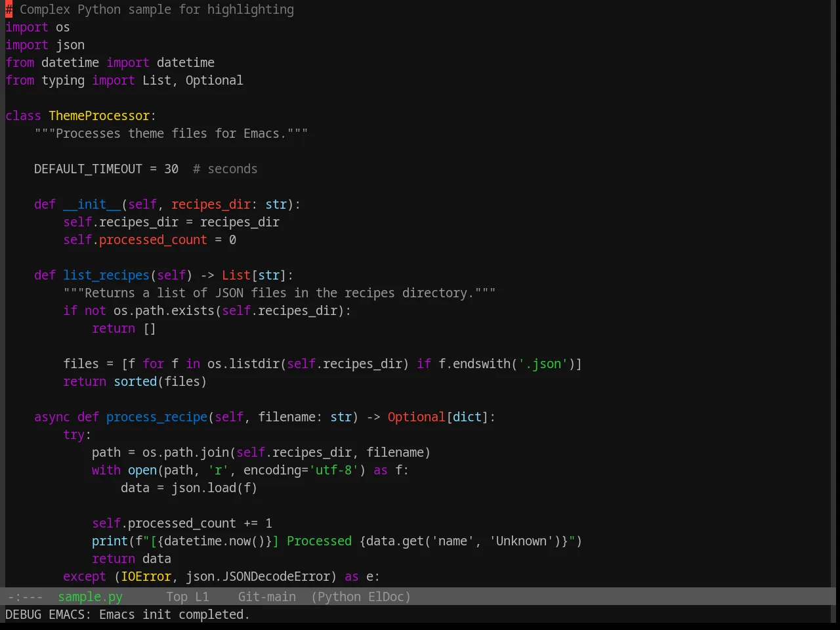Click the Python major mode indicator
The width and height of the screenshot is (840, 630).
pyautogui.click(x=339, y=597)
